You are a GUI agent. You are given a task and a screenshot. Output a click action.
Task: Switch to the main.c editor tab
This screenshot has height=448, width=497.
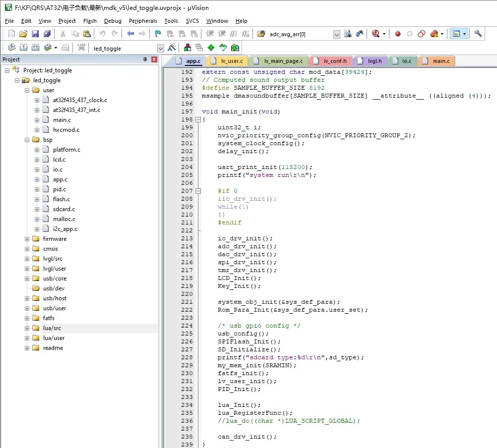click(x=437, y=61)
